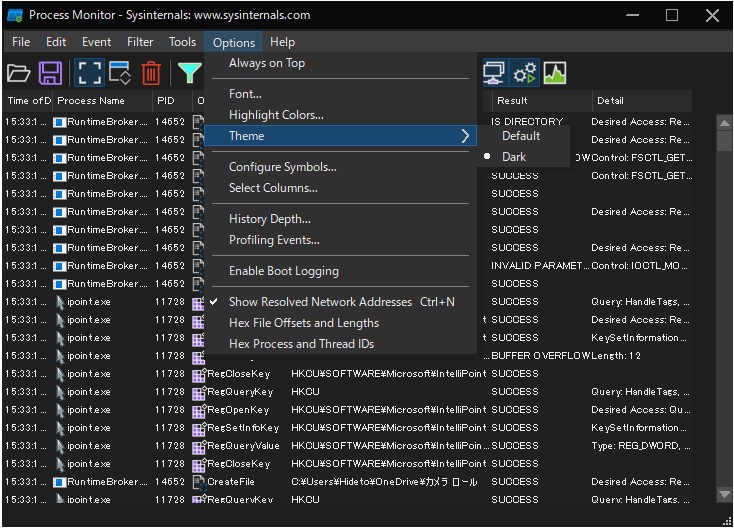This screenshot has width=734, height=528.
Task: Open the Font... dialog
Action: coord(340,94)
